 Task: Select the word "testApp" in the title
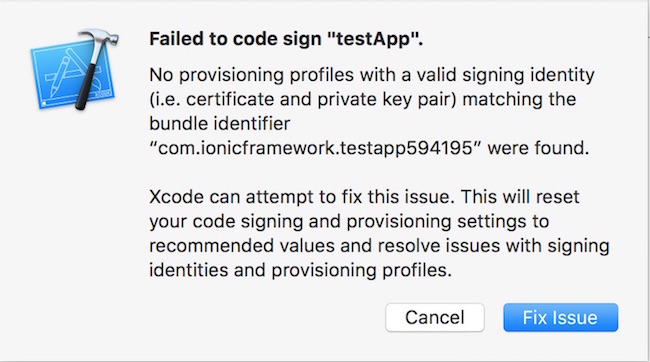371,39
